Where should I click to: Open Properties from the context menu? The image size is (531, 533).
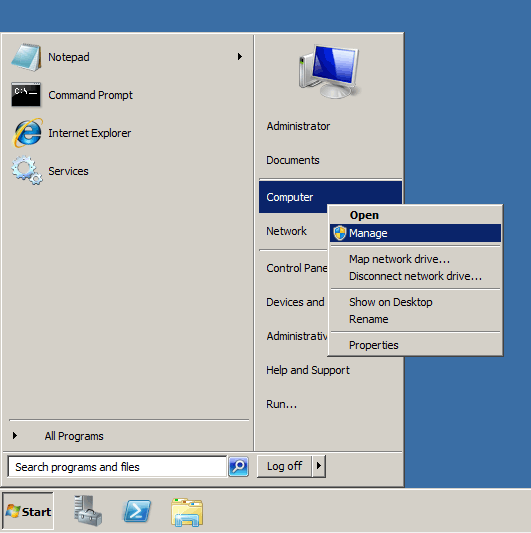[x=415, y=345]
